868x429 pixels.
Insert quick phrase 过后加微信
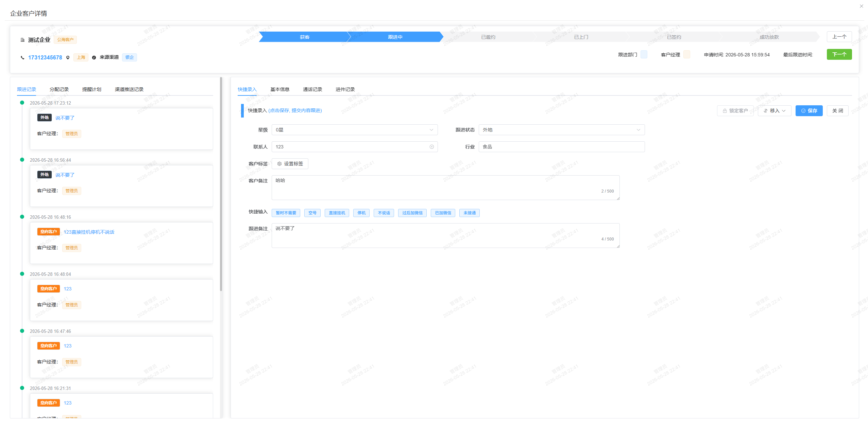[x=412, y=213]
